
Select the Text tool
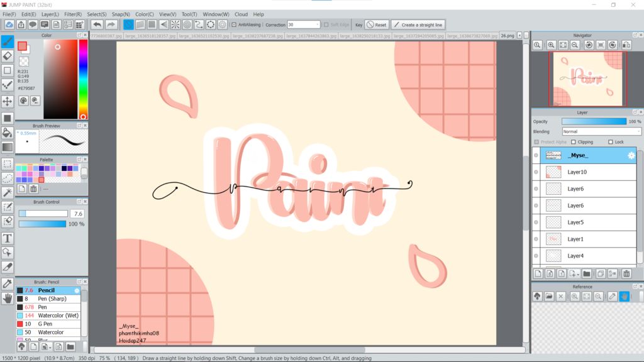click(x=8, y=238)
